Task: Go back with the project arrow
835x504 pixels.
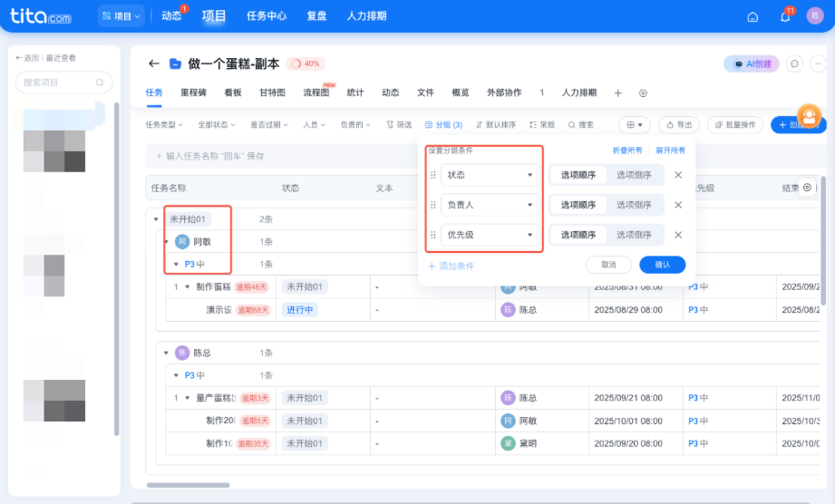Action: click(154, 63)
